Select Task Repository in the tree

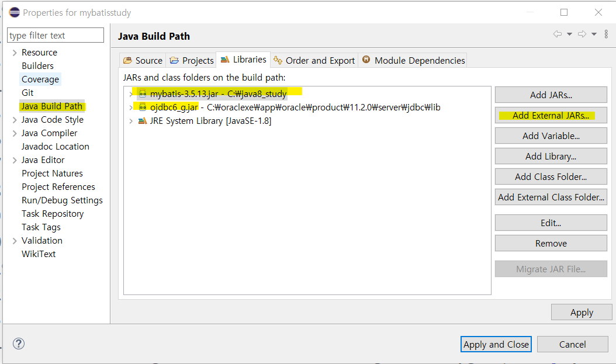click(53, 214)
